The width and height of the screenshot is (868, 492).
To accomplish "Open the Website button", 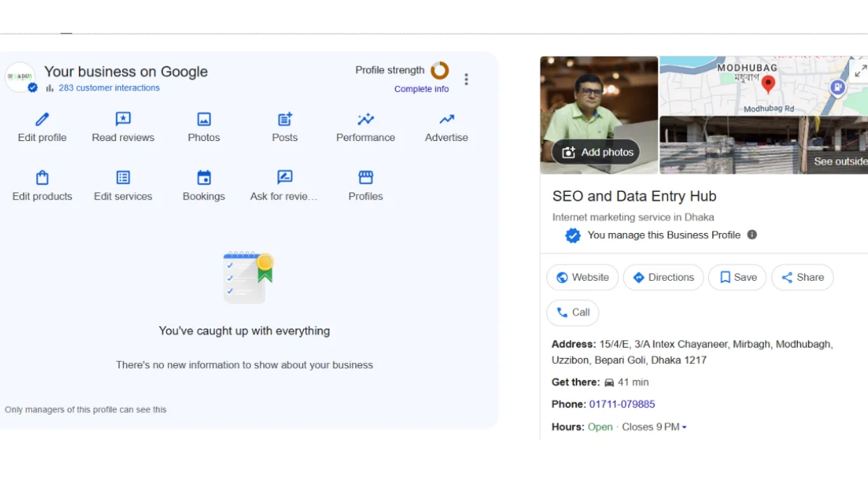I will pos(582,277).
